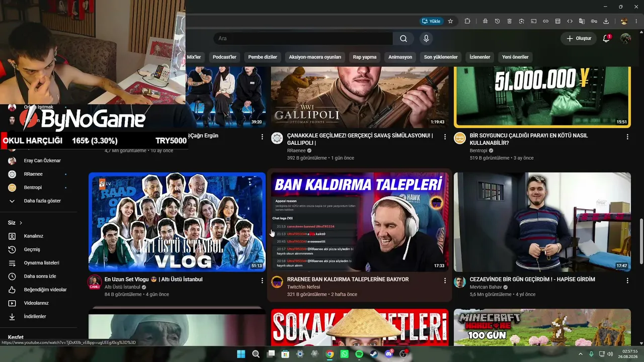
Task: Open more options for Ban Kaldırma Talepleri video
Action: point(445,281)
